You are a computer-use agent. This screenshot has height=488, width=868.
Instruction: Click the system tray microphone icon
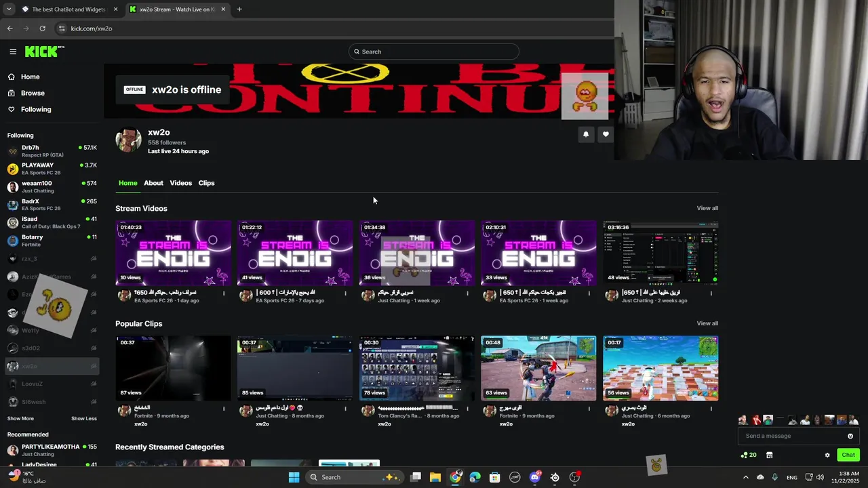click(x=774, y=477)
